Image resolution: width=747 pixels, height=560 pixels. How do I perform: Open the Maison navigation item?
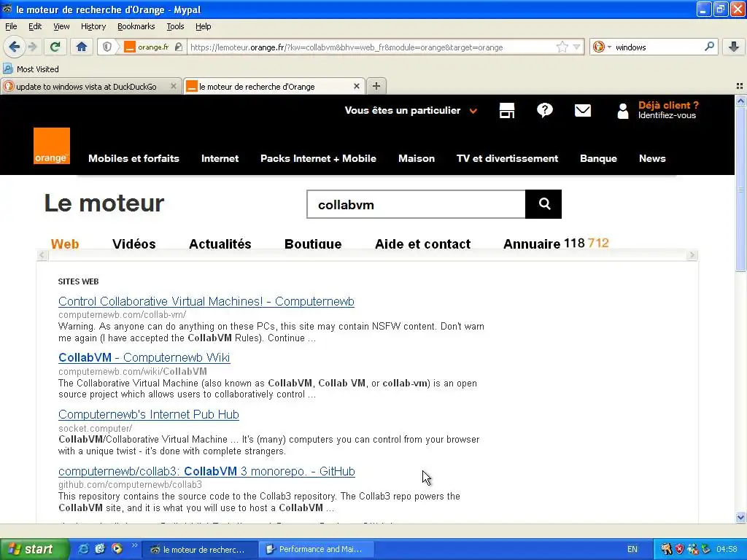[417, 158]
